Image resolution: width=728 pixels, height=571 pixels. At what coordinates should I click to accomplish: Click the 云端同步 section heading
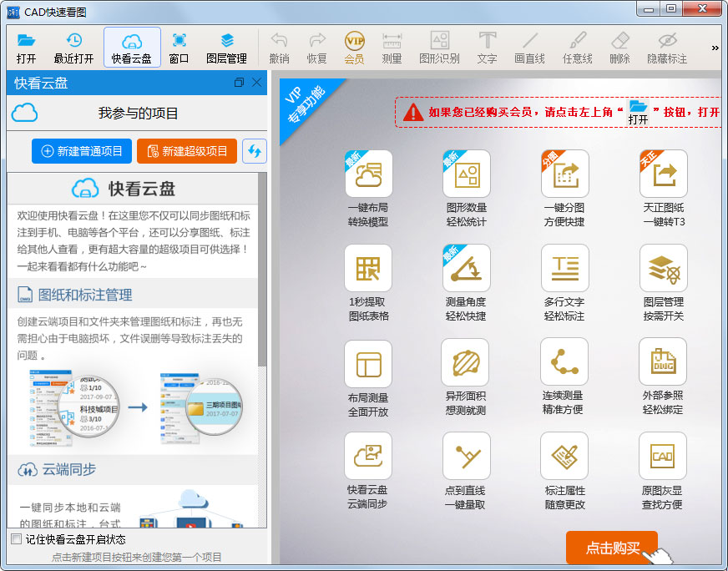pos(68,469)
